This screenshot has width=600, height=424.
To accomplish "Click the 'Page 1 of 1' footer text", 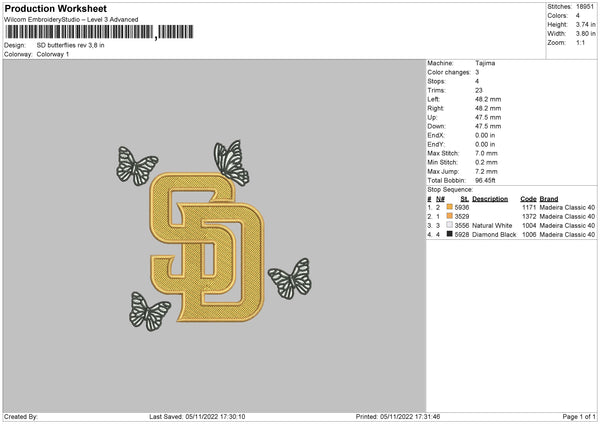I will (x=579, y=417).
